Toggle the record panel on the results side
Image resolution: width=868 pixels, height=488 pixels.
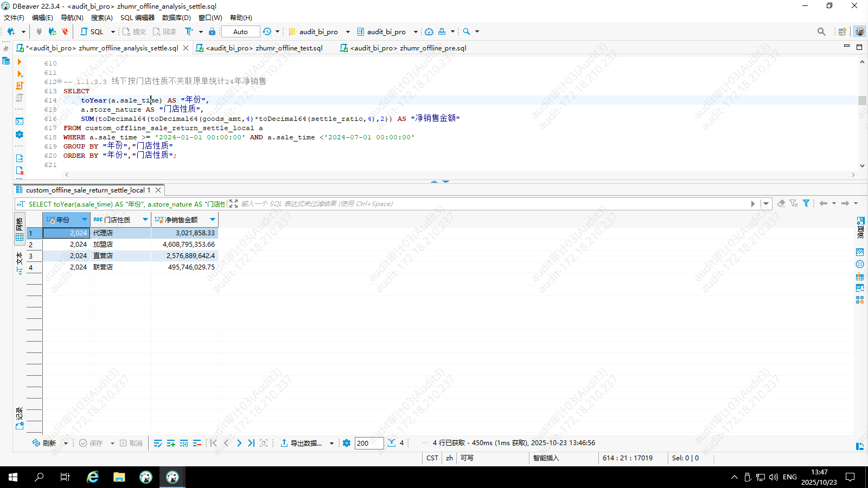(x=20, y=419)
